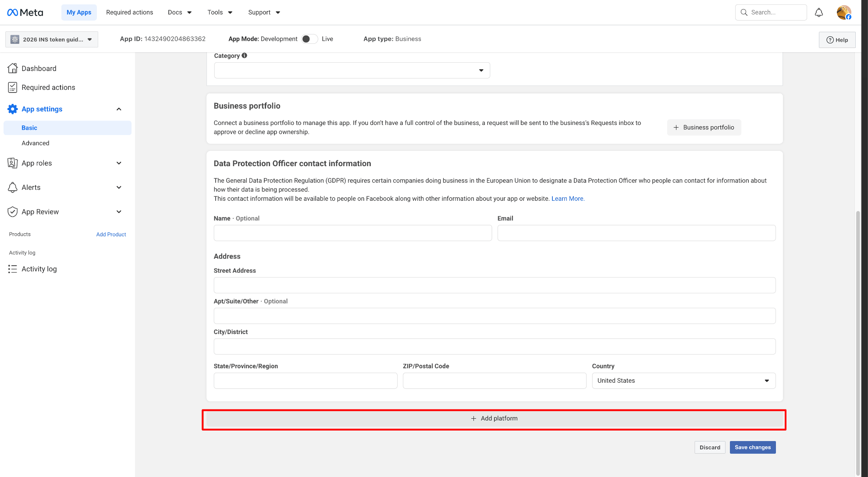Click the Activity log list icon

(x=13, y=269)
